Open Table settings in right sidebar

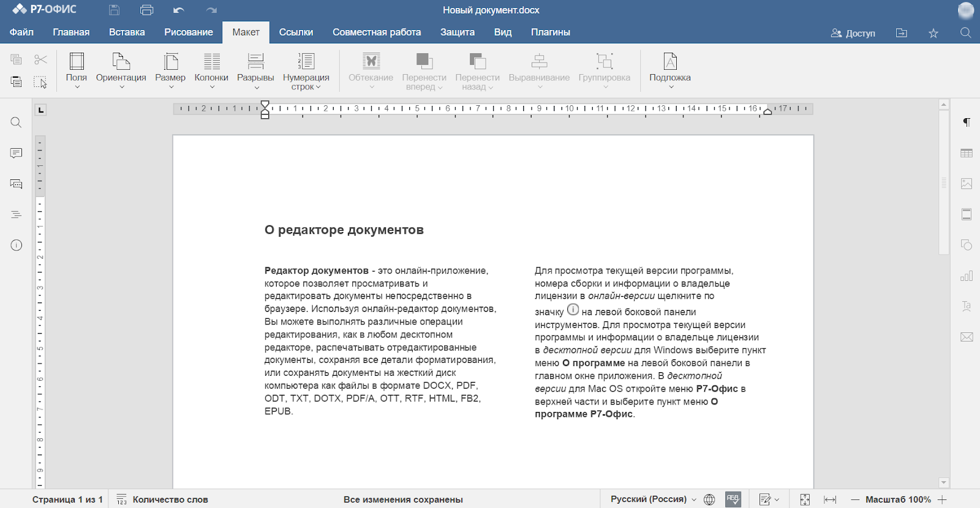pos(967,153)
